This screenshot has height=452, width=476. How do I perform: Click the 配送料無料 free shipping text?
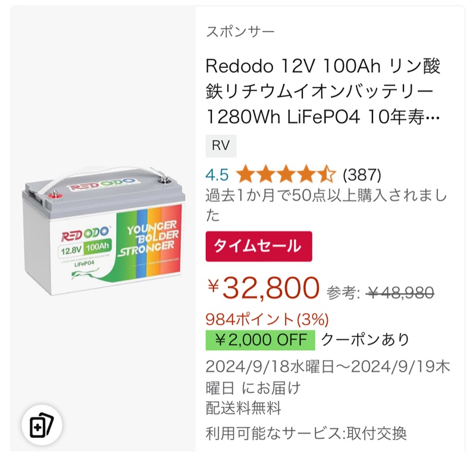(243, 408)
